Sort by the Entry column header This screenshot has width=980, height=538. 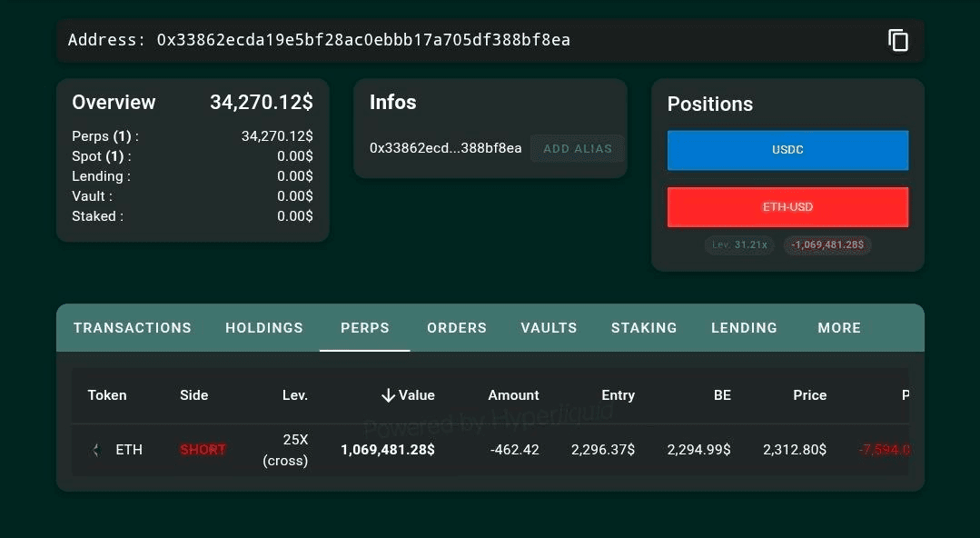tap(618, 395)
